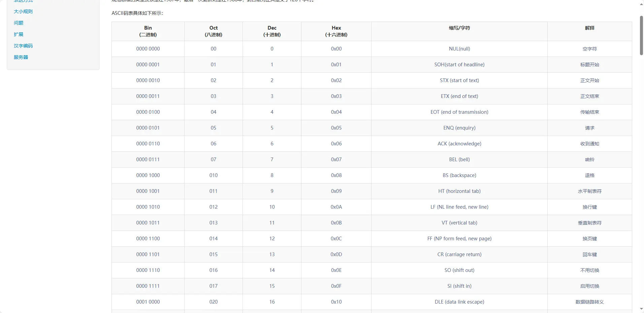The height and width of the screenshot is (313, 644).
Task: Click the 0000 1111 binary cell
Action: [x=148, y=286]
